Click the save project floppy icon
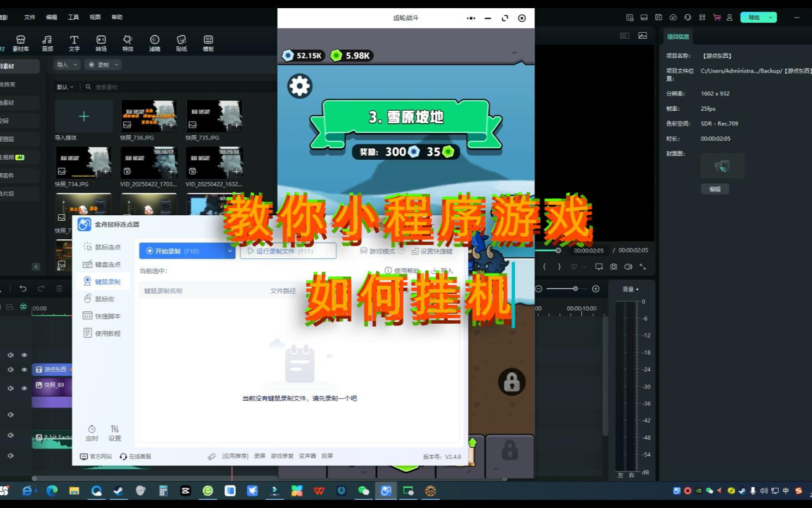Image resolution: width=812 pixels, height=508 pixels. 658,17
